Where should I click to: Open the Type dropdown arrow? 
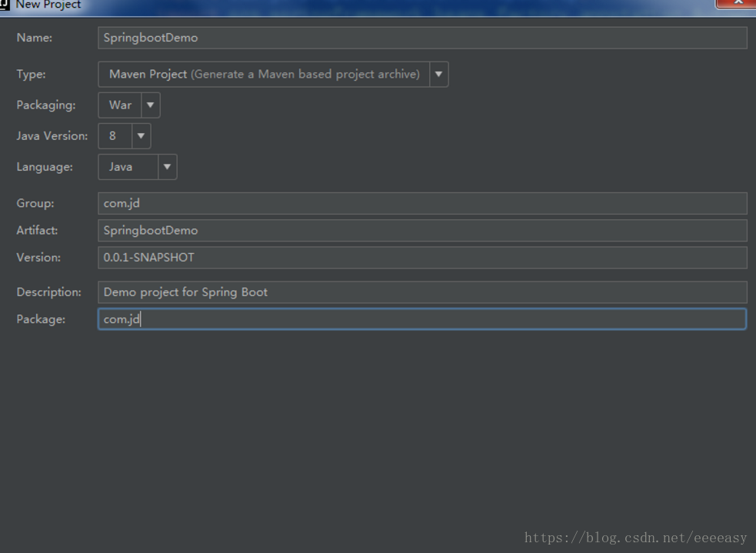point(438,75)
